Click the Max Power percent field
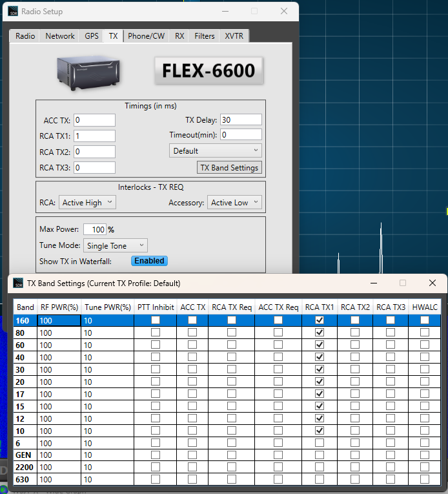The height and width of the screenshot is (494, 448). tap(95, 229)
